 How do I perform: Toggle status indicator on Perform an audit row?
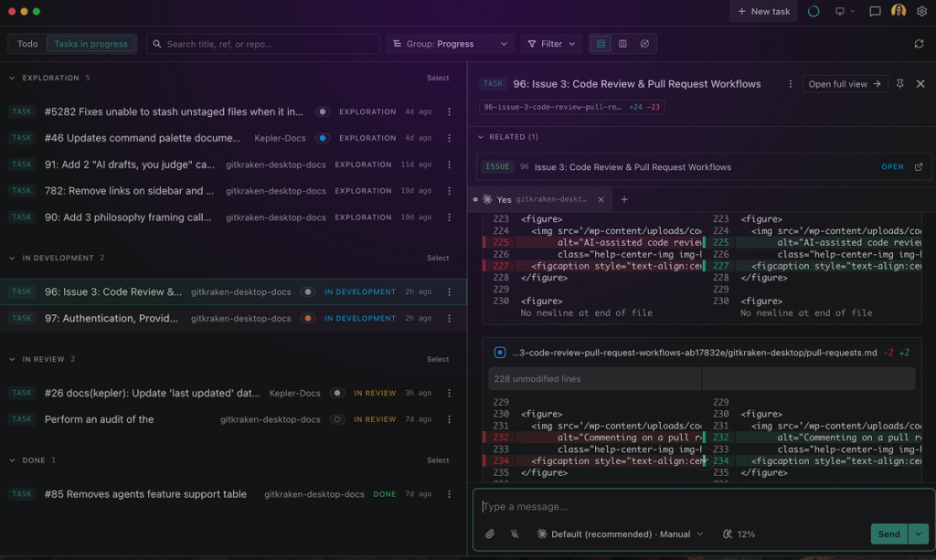337,419
